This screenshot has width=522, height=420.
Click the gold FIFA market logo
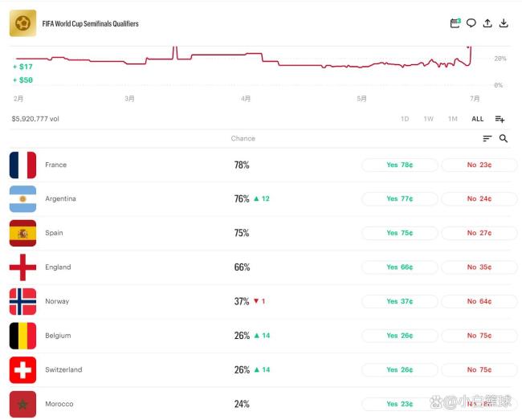tap(22, 23)
